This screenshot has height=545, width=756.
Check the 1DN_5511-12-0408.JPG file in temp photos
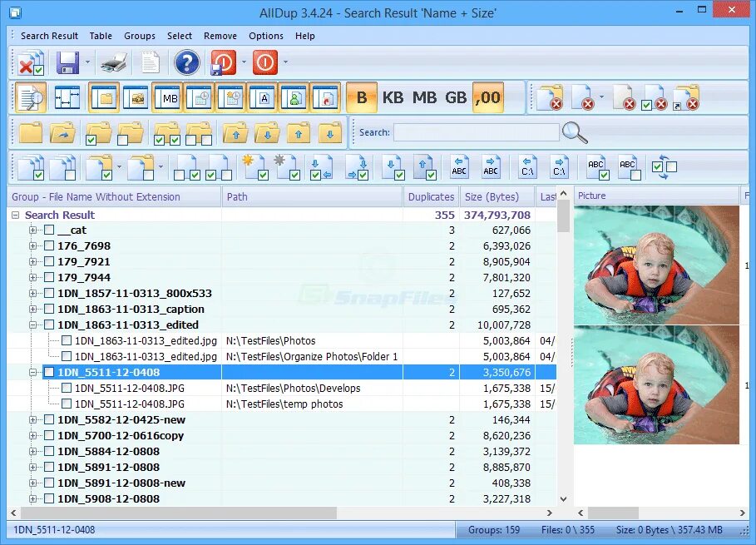(x=67, y=404)
